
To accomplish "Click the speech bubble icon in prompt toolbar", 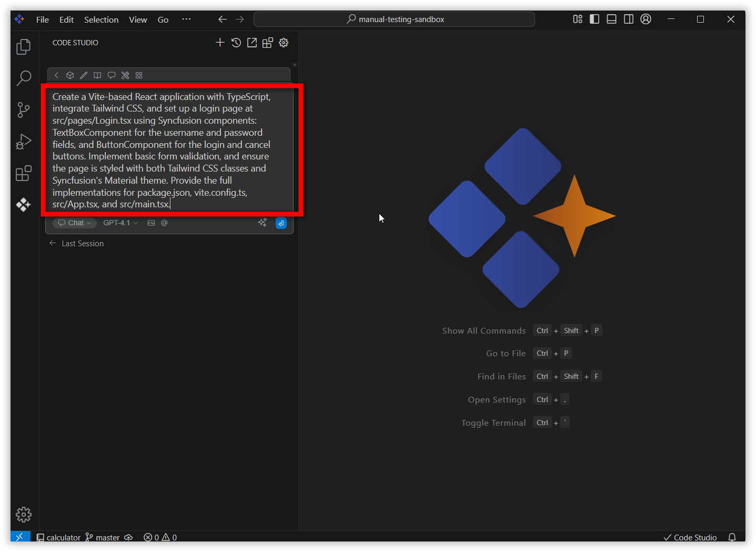I will coord(112,75).
